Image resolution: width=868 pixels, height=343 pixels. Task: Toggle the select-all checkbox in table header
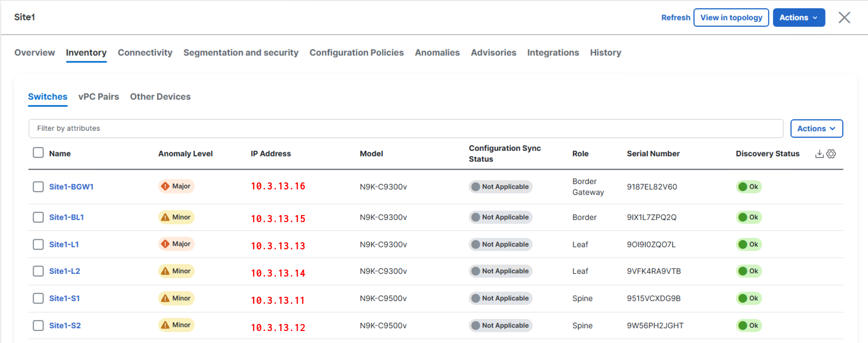coord(38,152)
